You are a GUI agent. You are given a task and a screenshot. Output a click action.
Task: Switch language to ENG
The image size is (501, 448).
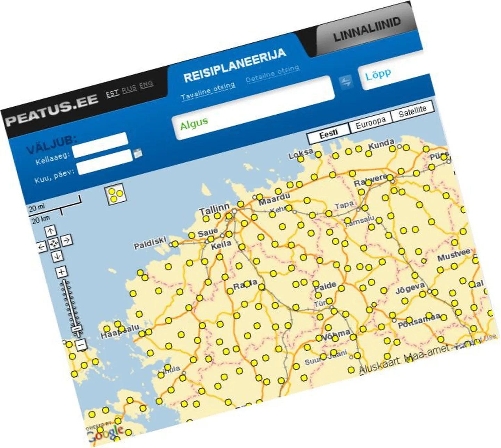tap(146, 84)
